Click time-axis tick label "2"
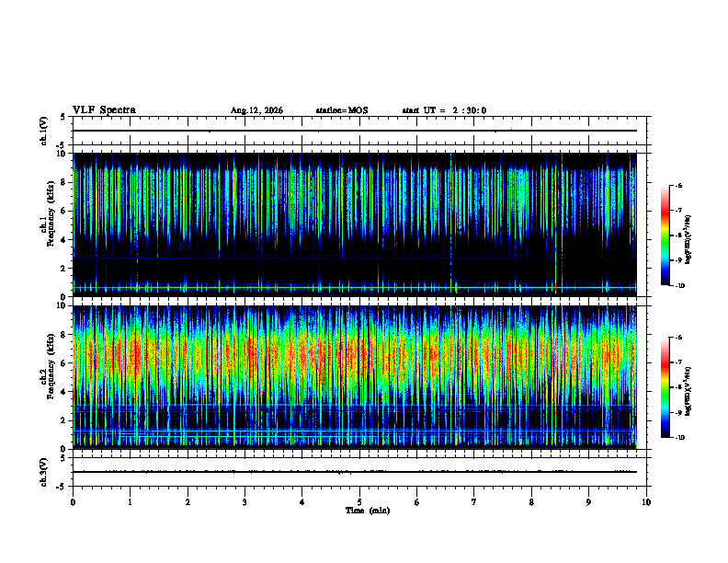Image resolution: width=728 pixels, height=563 pixels. click(188, 502)
